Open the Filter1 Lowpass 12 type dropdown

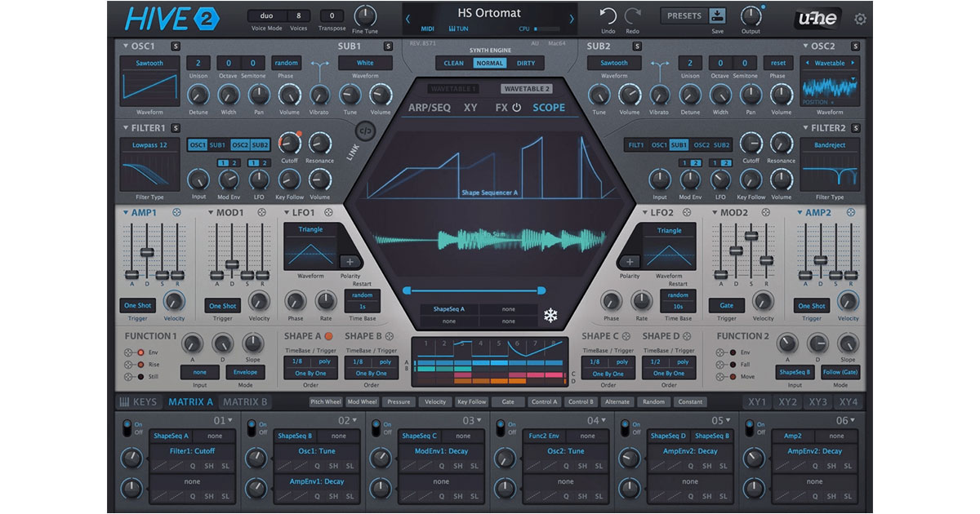tap(149, 144)
